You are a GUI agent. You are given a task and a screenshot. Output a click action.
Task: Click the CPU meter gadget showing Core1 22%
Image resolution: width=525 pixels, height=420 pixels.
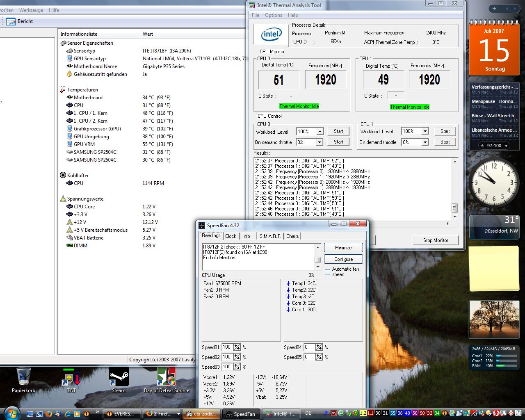click(x=494, y=357)
